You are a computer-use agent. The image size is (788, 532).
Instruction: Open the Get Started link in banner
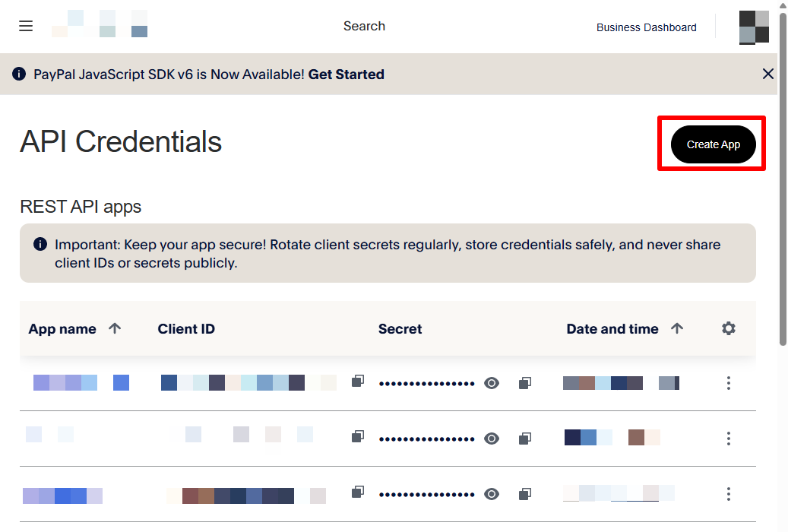click(x=346, y=74)
